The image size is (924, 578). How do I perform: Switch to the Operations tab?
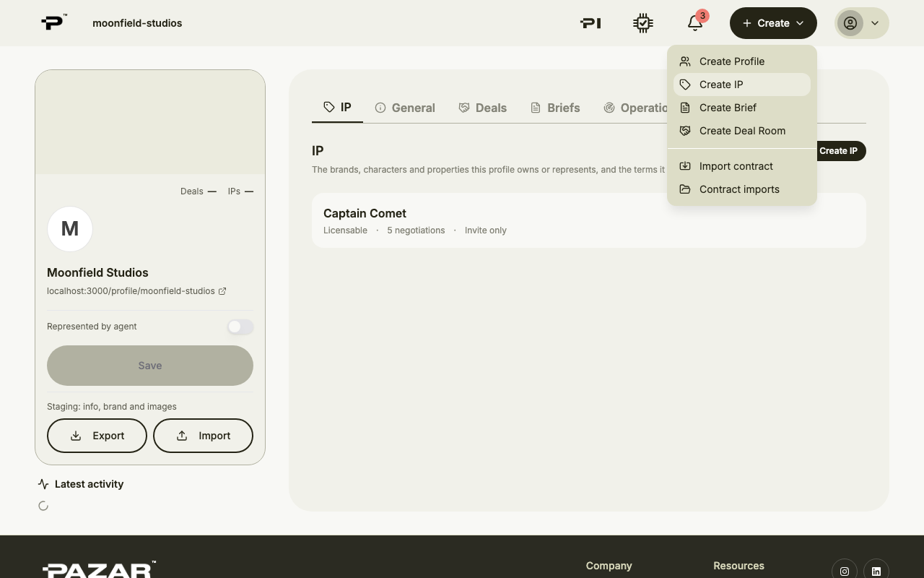coord(635,108)
